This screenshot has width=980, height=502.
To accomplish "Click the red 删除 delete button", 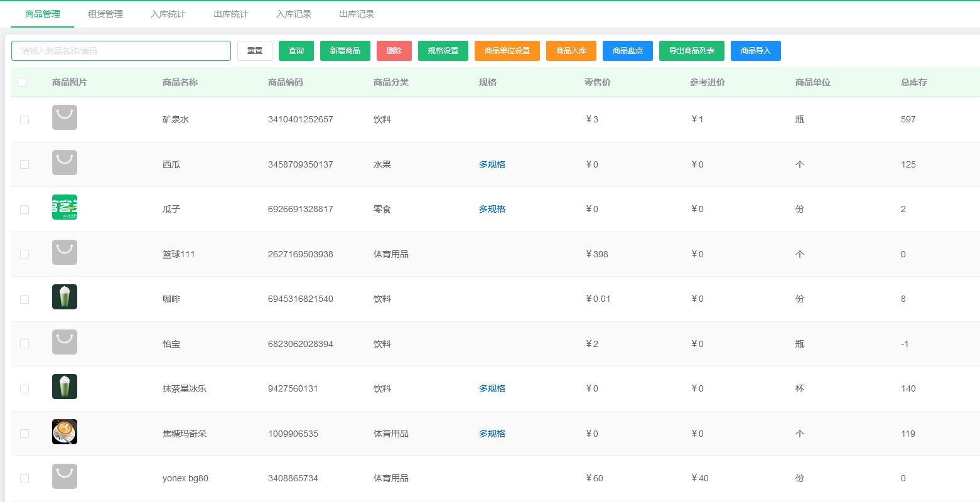I will (x=394, y=51).
